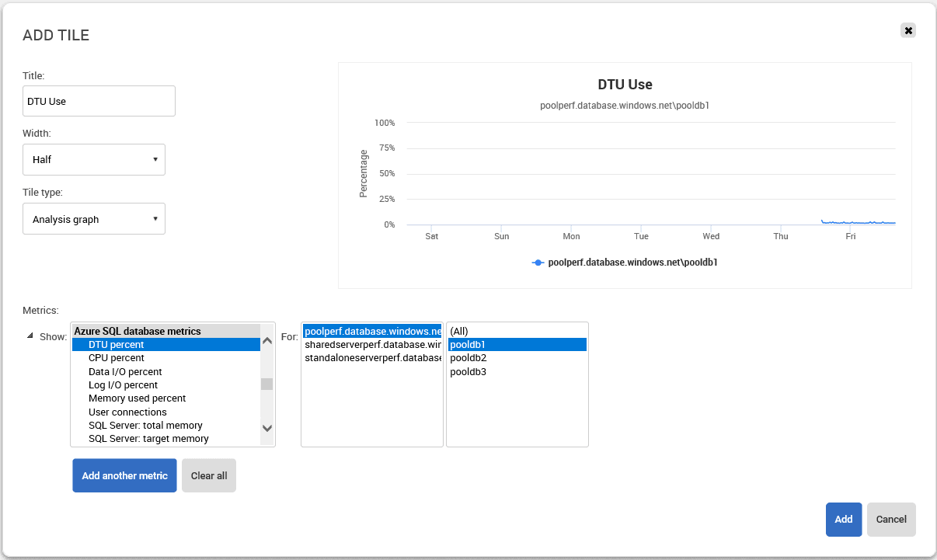Choose sharedserverperf server in the For list
Screen dimensions: 937x560
click(372, 345)
